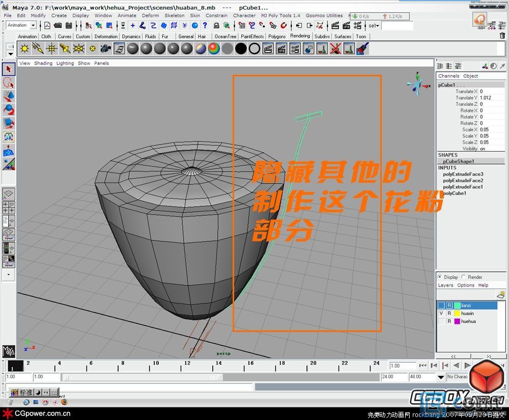
Task: Click render current frame clapper in status line
Action: click(x=335, y=25)
